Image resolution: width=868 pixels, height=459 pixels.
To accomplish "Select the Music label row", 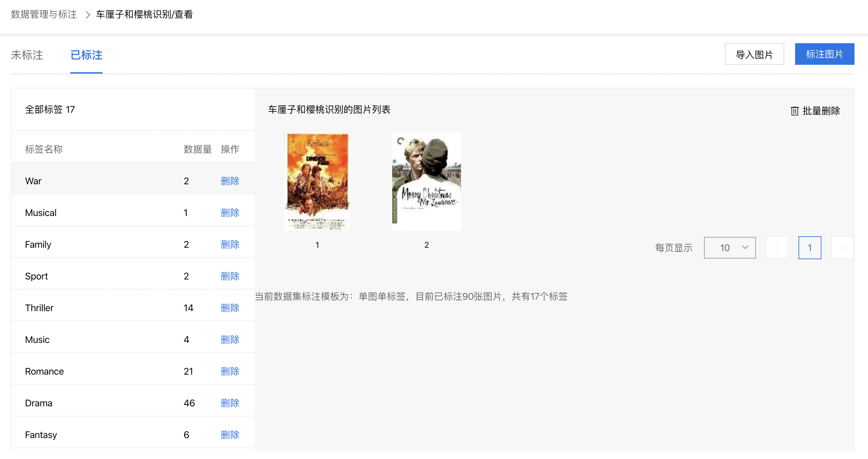I will (133, 337).
